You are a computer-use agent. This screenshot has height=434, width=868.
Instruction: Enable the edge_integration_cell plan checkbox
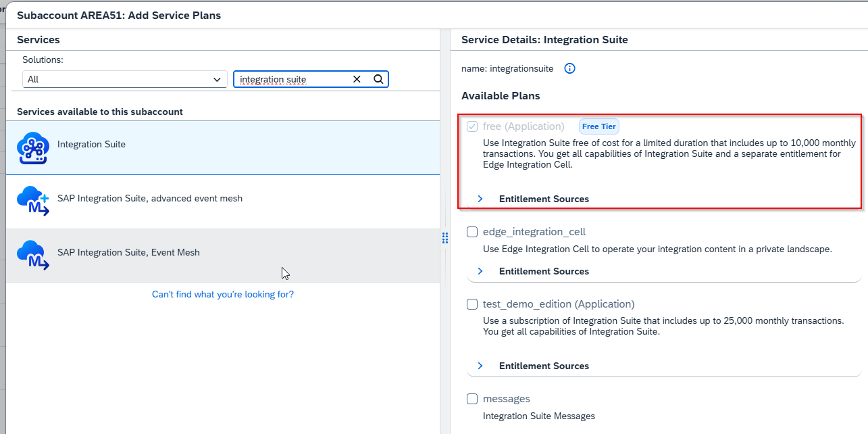pos(471,232)
